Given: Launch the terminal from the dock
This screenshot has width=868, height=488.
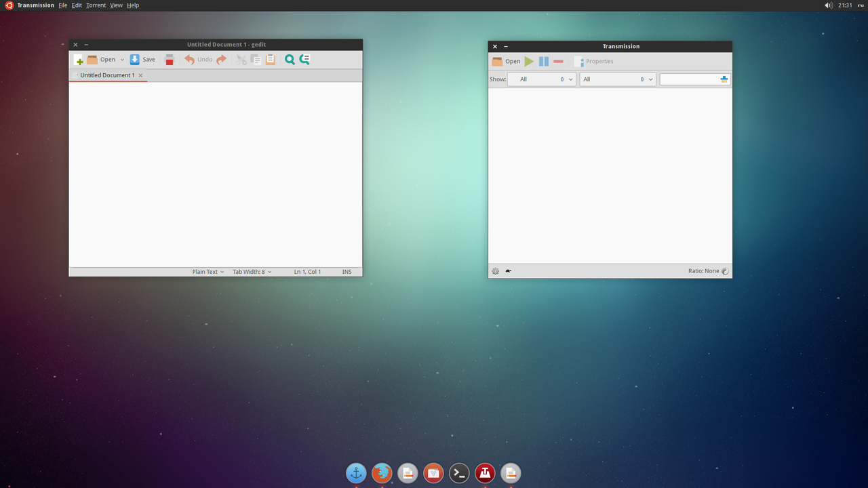Looking at the screenshot, I should point(459,473).
